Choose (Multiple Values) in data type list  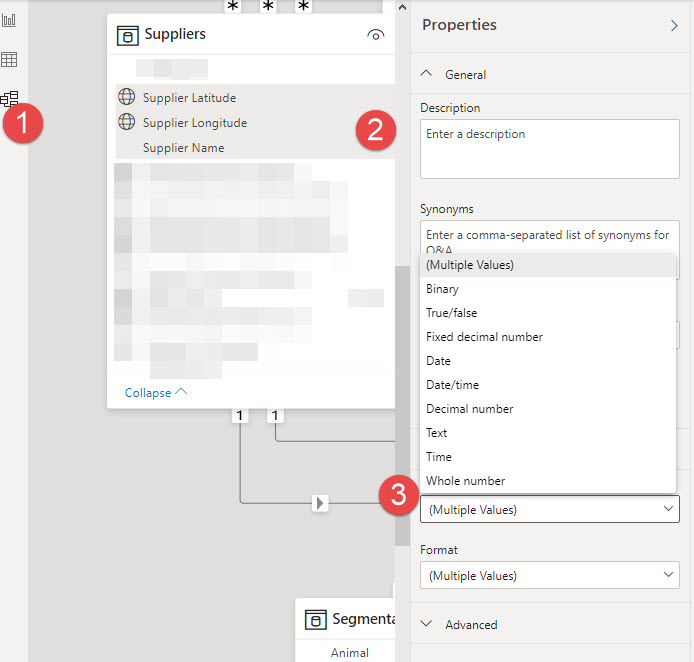coord(548,265)
